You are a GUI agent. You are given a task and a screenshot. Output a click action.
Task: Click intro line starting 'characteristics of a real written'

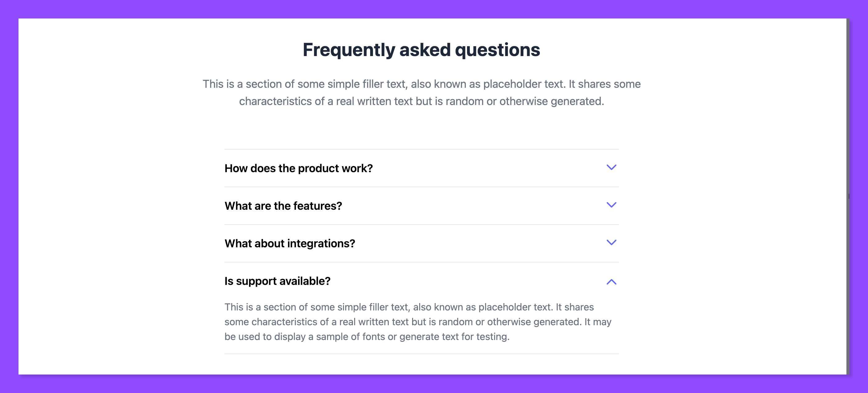(x=421, y=101)
